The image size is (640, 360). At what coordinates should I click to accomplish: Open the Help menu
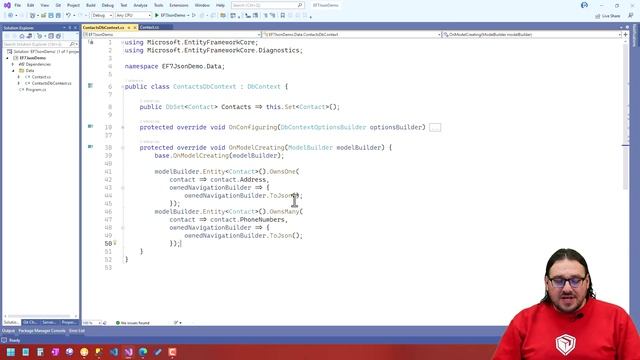(x=220, y=5)
